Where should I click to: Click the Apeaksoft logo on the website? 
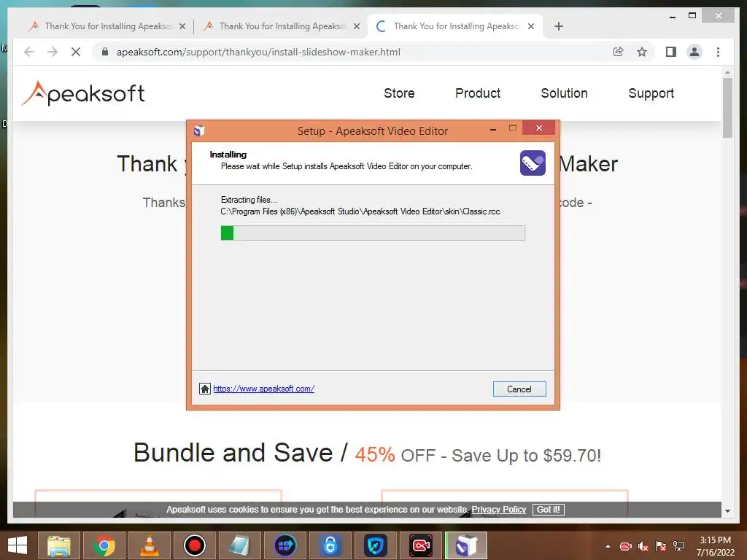click(x=83, y=93)
